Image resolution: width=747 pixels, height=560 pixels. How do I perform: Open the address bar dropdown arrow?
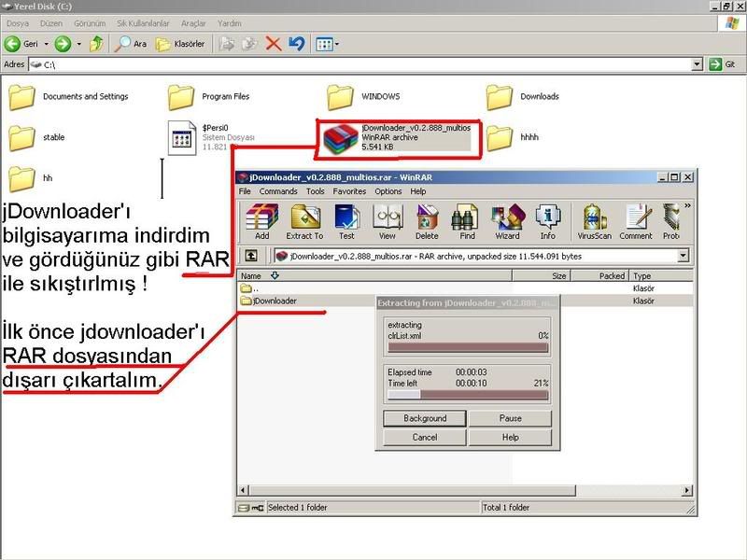coord(697,64)
